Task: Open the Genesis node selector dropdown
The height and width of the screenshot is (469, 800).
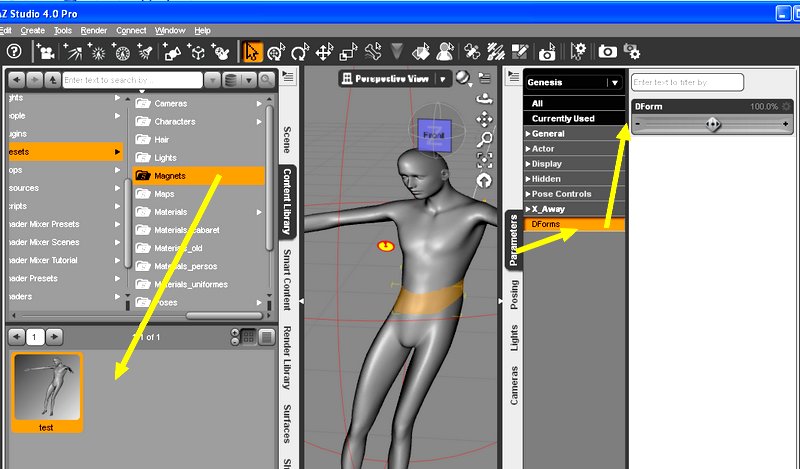Action: (615, 83)
